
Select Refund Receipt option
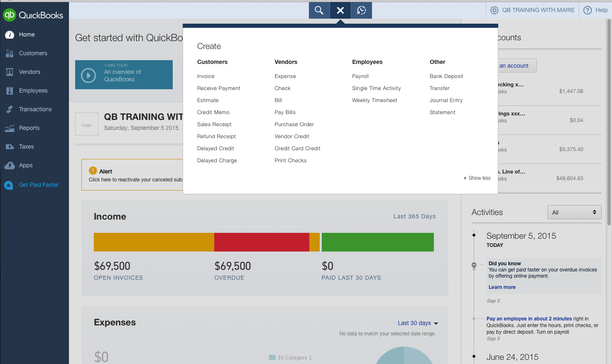pyautogui.click(x=216, y=137)
